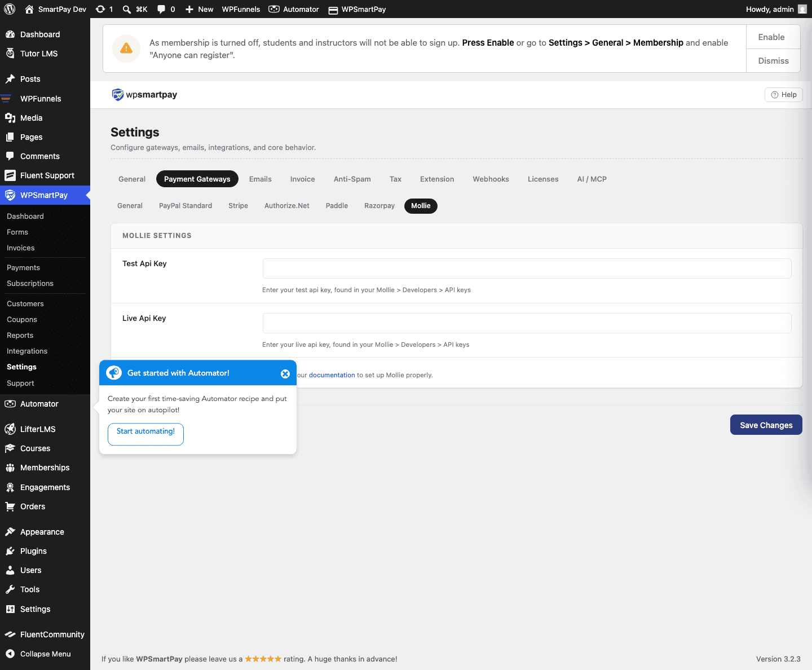Click the FluentCommunity icon
812x670 pixels.
point(10,634)
